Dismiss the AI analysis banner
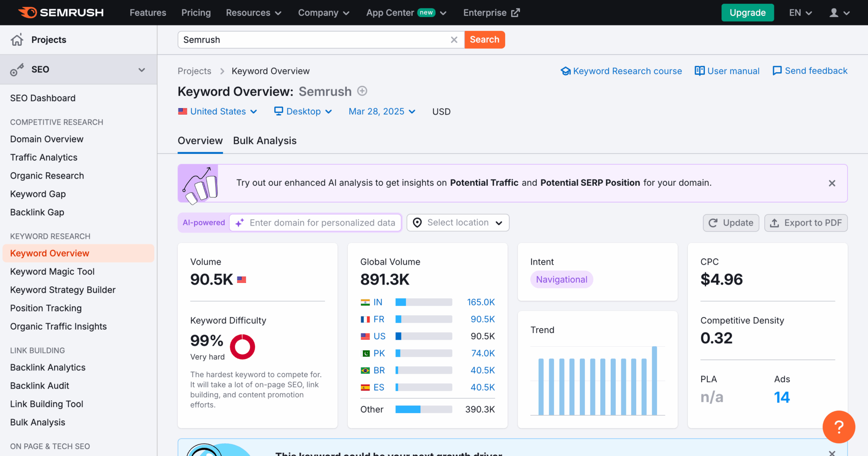 [x=832, y=183]
